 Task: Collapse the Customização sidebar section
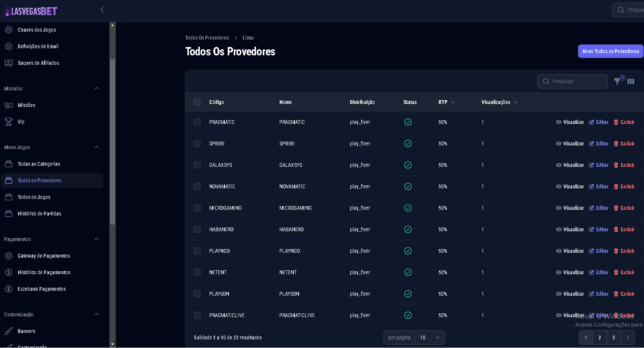click(x=97, y=314)
